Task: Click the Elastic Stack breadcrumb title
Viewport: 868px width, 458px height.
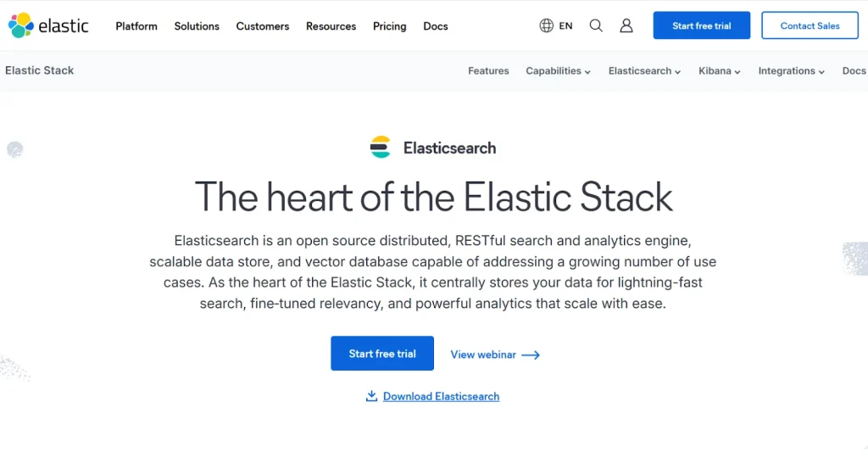Action: pos(40,70)
